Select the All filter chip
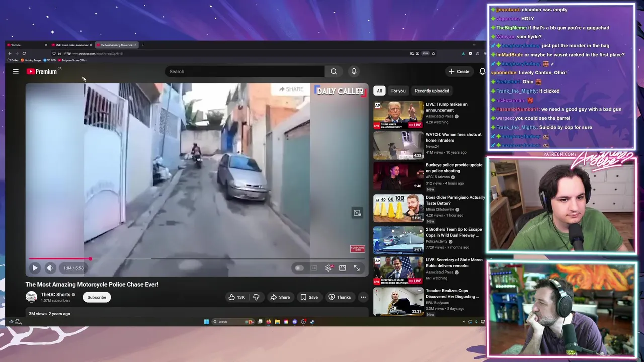This screenshot has width=644, height=362. [379, 90]
